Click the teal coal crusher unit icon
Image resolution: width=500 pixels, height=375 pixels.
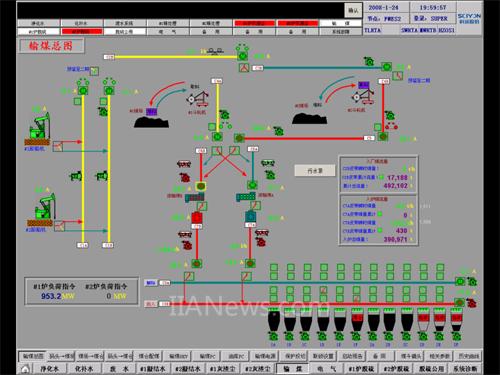pos(250,216)
